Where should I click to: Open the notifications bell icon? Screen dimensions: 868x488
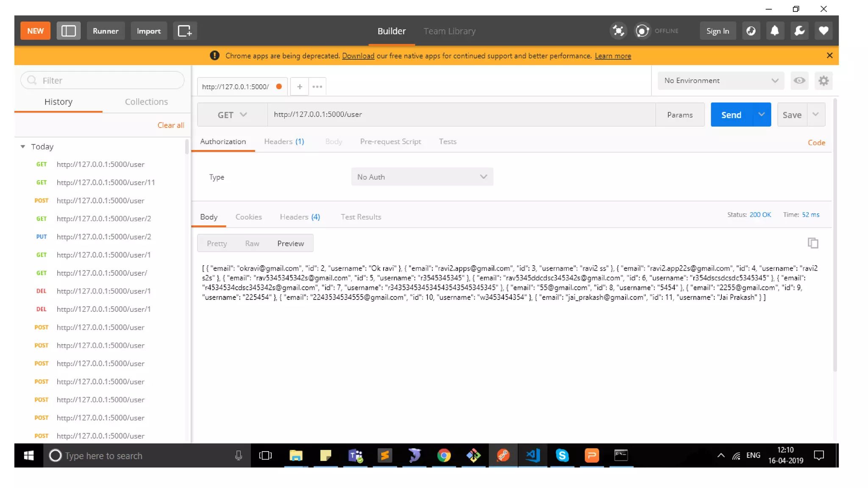point(775,31)
